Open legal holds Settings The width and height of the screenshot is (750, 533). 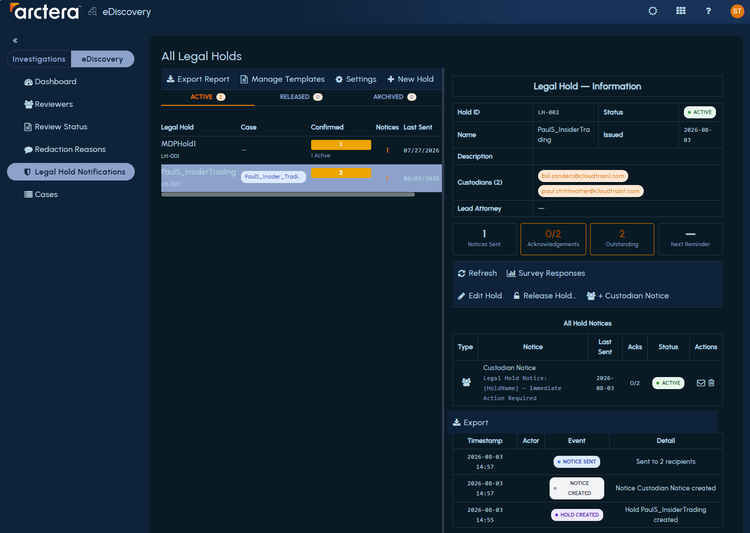[x=355, y=79]
